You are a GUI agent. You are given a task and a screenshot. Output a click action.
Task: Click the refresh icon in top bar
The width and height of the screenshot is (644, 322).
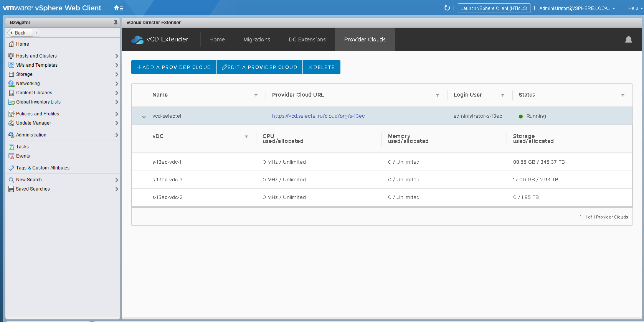point(447,8)
